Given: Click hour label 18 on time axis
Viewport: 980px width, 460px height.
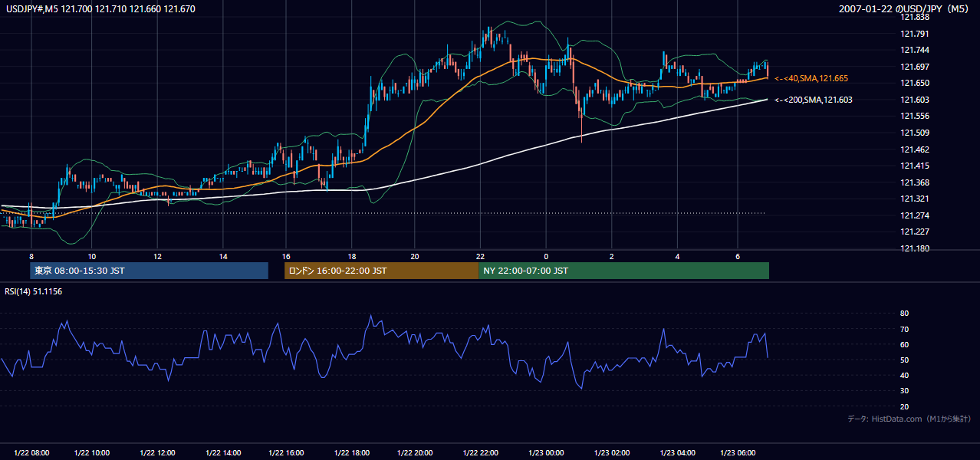Looking at the screenshot, I should pos(352,255).
